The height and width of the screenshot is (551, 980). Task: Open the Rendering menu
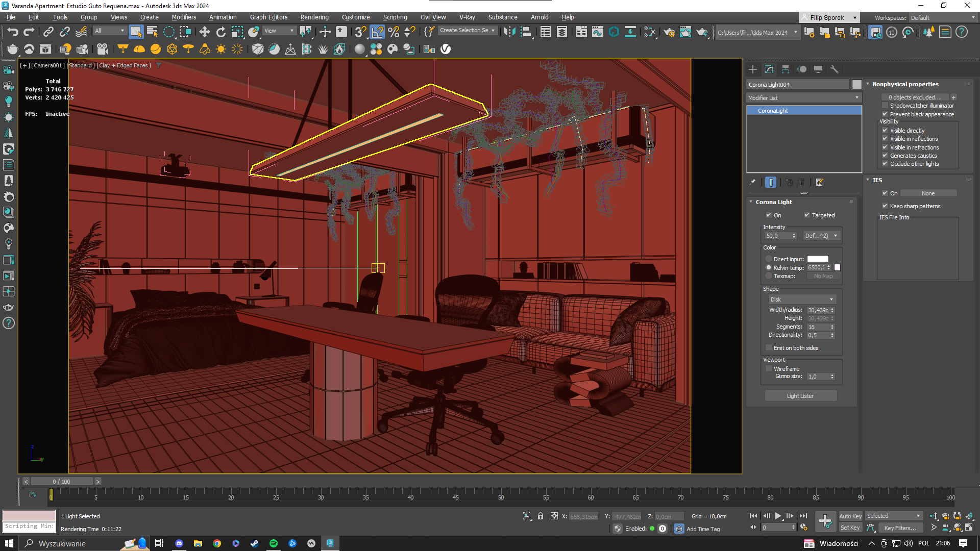tap(314, 17)
